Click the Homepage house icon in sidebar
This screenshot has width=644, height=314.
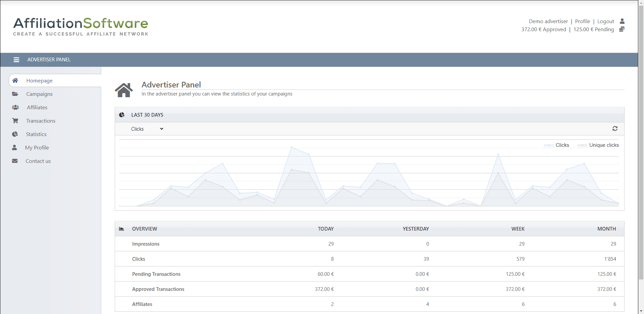point(15,80)
